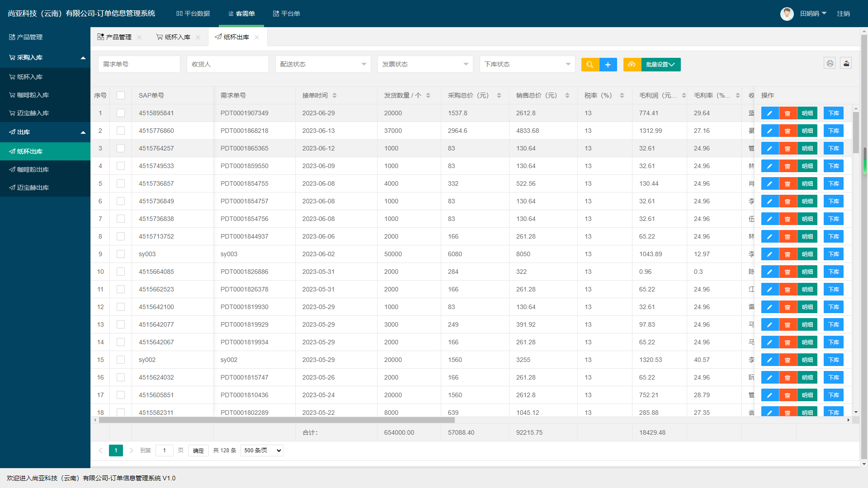The height and width of the screenshot is (488, 868).
Task: Click the blue plus add button
Action: (x=608, y=65)
